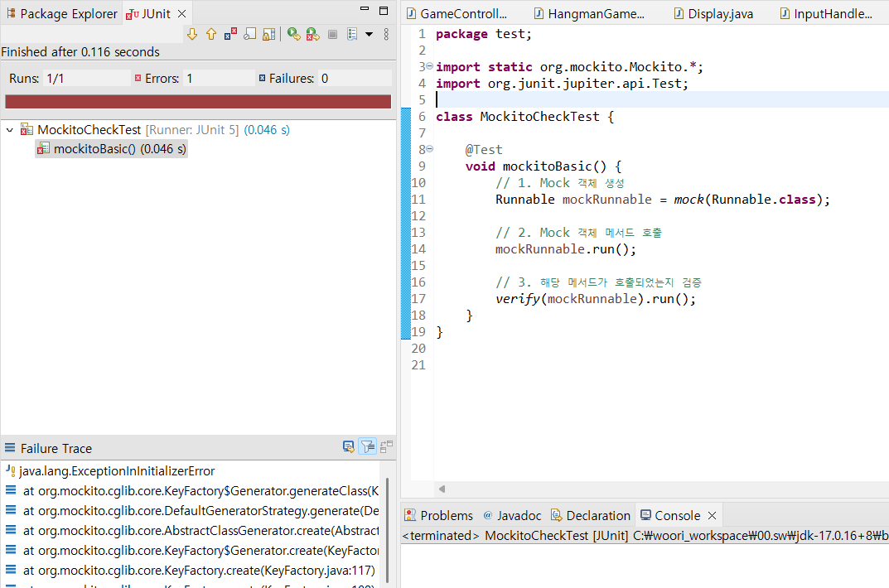Toggle Show Skipped Tests Only filter

click(x=250, y=34)
